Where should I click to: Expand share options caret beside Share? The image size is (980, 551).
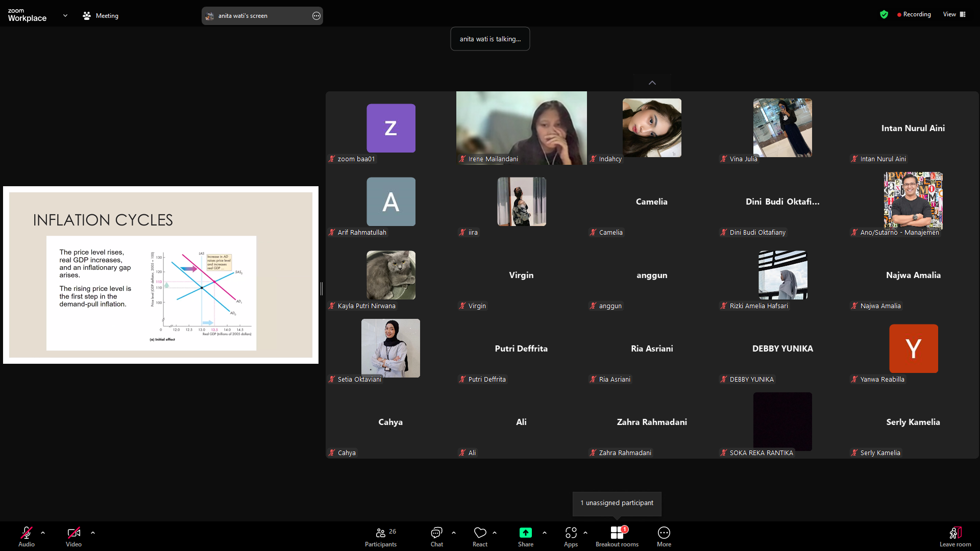point(545,533)
